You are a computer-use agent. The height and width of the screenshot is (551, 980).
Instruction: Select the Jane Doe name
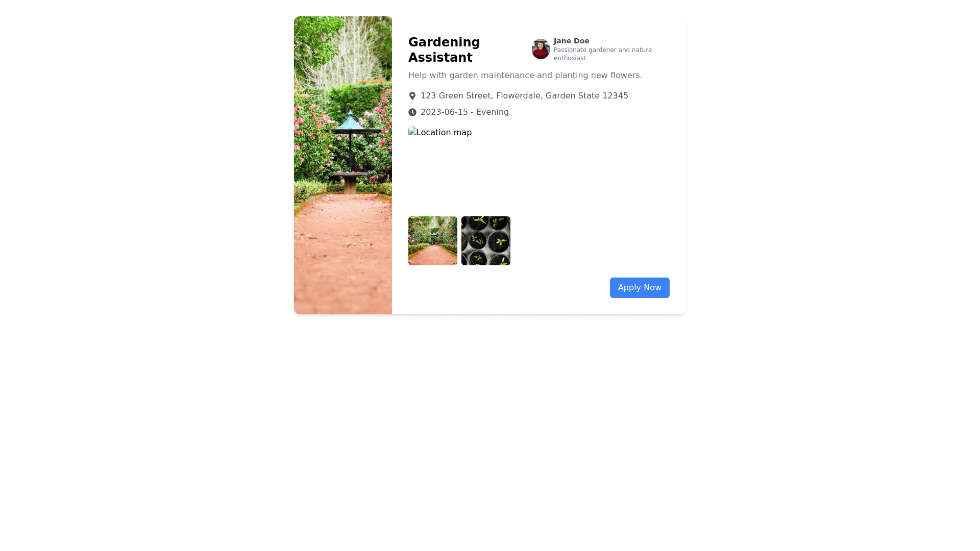(571, 41)
